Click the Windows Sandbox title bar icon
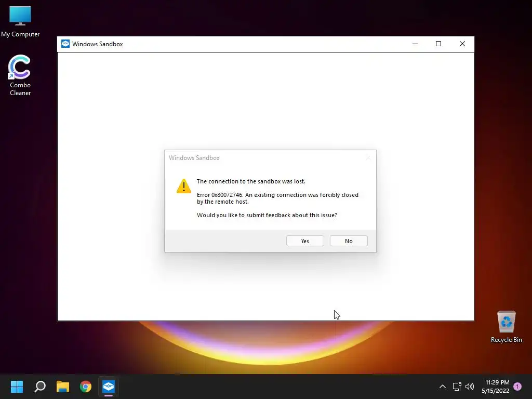532x399 pixels. [65, 44]
